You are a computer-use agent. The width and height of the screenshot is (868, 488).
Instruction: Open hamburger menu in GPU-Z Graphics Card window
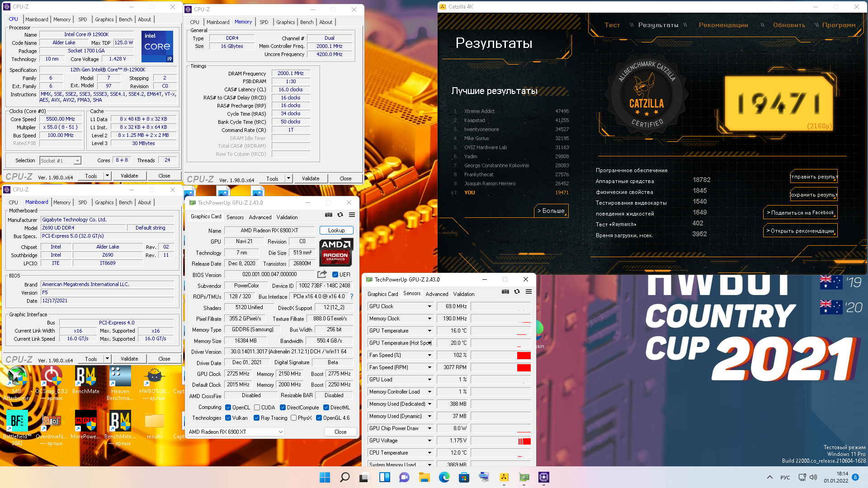tap(352, 215)
